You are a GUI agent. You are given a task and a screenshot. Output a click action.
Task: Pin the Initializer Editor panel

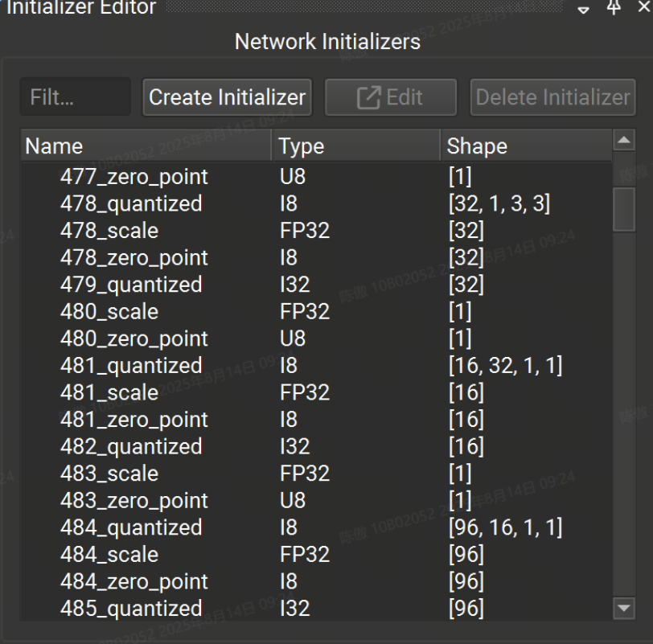pyautogui.click(x=614, y=7)
